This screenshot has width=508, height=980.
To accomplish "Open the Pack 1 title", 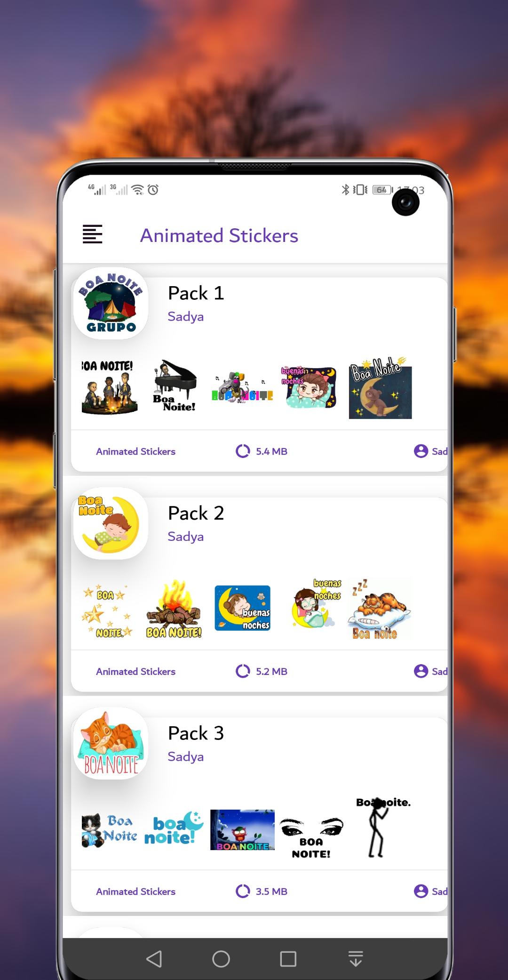I will click(196, 293).
